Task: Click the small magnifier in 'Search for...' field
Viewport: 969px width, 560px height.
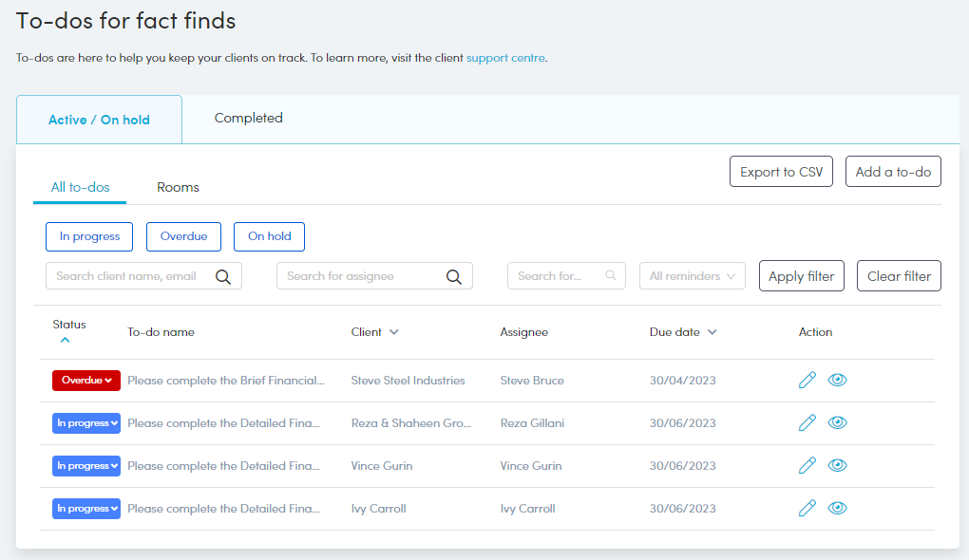Action: 611,275
